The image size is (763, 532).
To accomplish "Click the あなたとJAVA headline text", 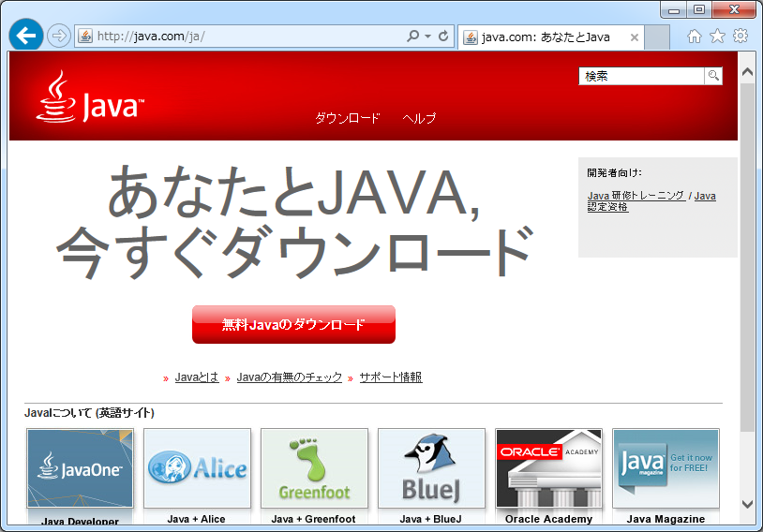I will pyautogui.click(x=293, y=191).
